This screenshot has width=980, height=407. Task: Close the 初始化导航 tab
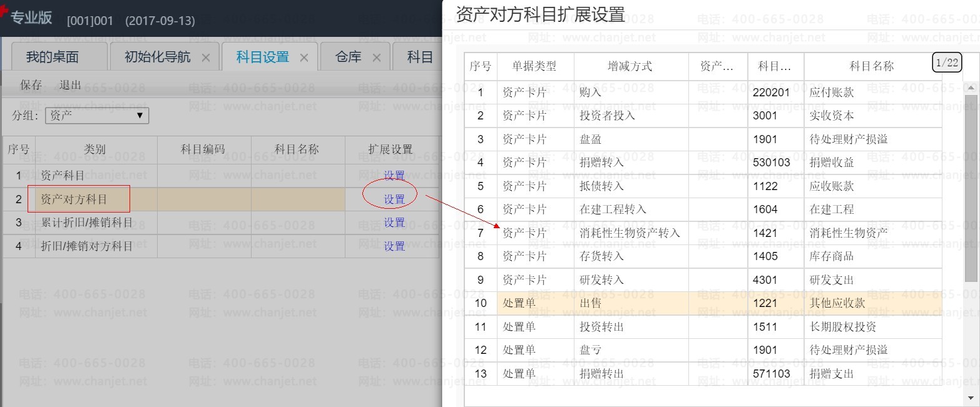[x=205, y=58]
